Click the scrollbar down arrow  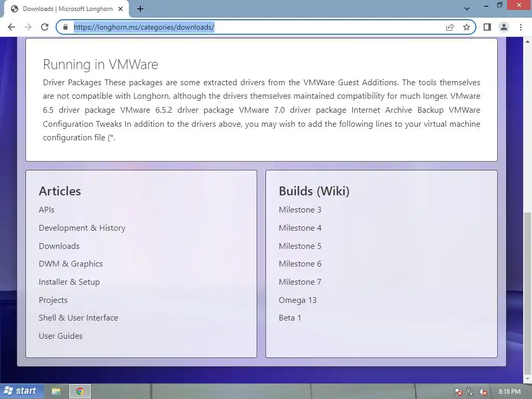(x=528, y=378)
